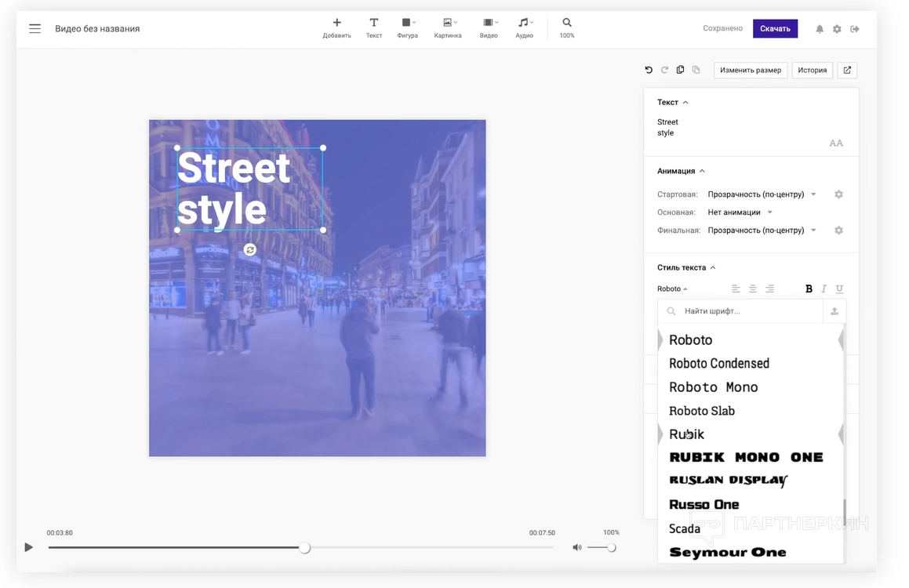This screenshot has width=909, height=588.
Task: Click the Найти шрифт search field
Action: click(749, 311)
